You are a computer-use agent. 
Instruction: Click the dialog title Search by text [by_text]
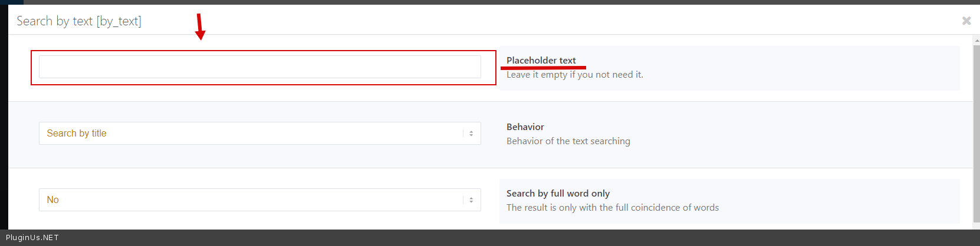click(79, 21)
